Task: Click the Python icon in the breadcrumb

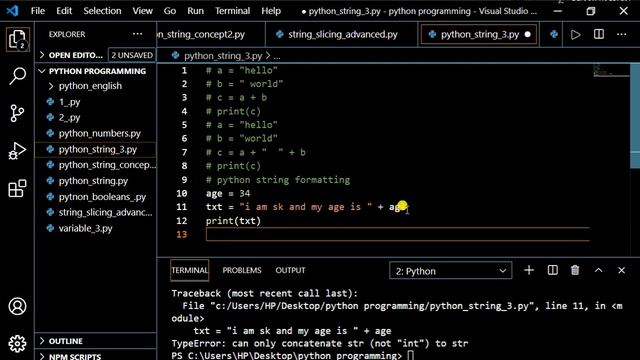Action: pos(176,56)
